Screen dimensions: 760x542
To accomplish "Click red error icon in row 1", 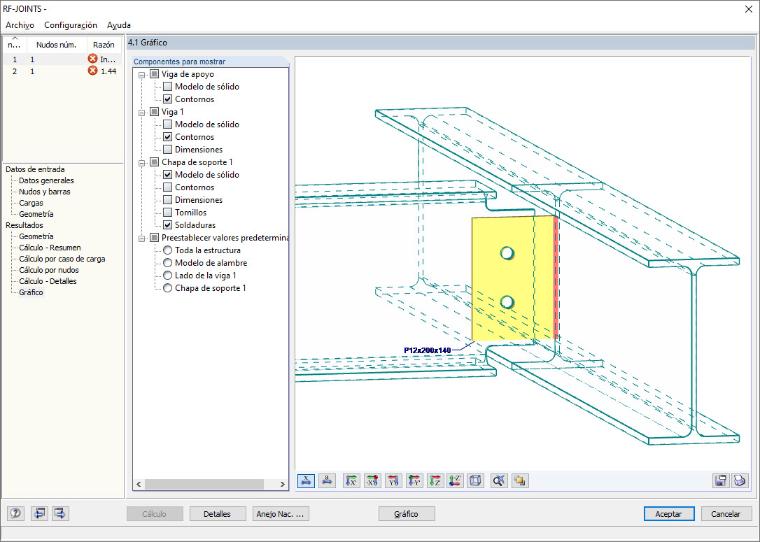I will pyautogui.click(x=93, y=59).
